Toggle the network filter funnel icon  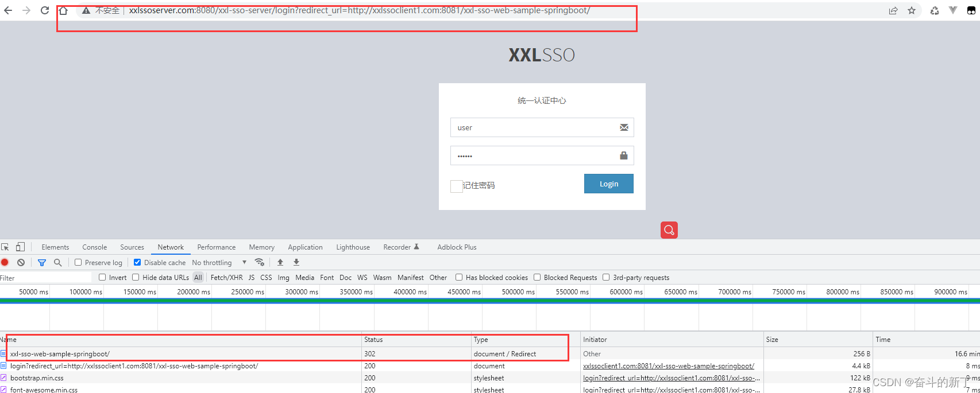[42, 262]
